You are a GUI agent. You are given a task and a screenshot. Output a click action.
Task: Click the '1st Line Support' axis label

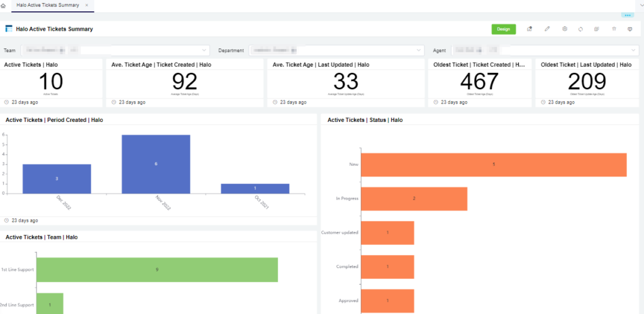(x=17, y=270)
